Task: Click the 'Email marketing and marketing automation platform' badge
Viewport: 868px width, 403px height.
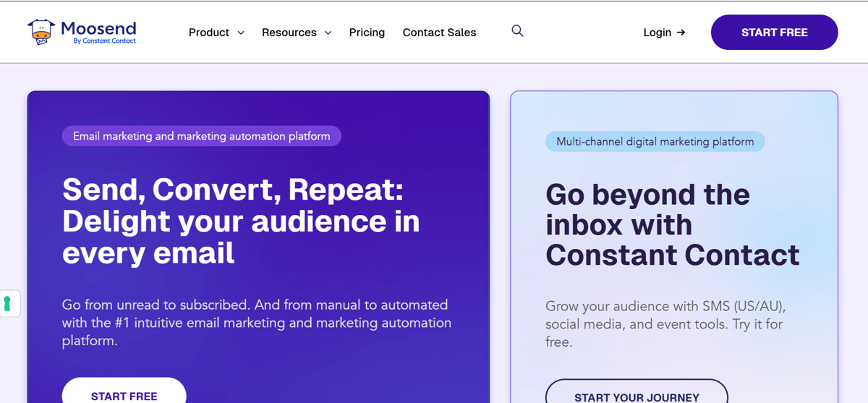Action: click(x=202, y=136)
